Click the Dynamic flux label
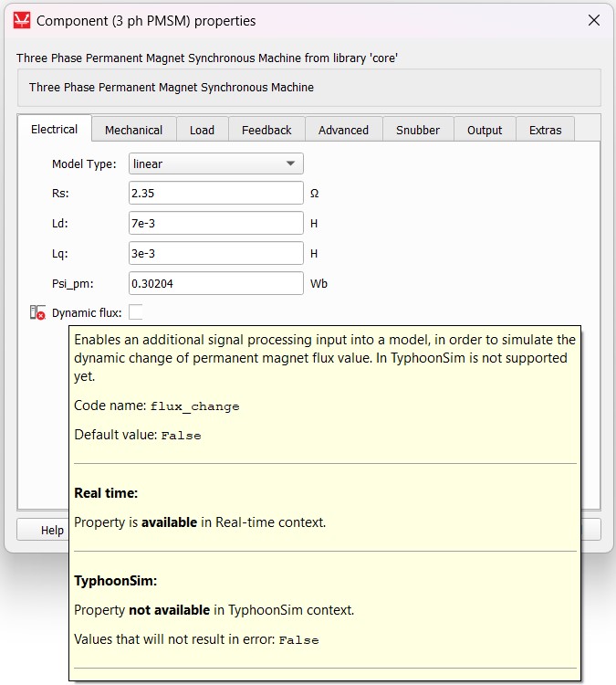 86,313
